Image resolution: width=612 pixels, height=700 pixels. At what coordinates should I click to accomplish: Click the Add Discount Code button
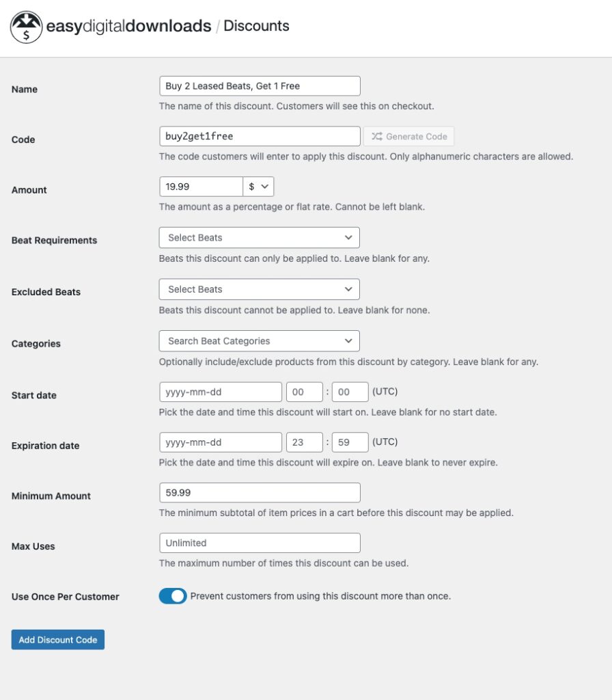[x=58, y=640]
